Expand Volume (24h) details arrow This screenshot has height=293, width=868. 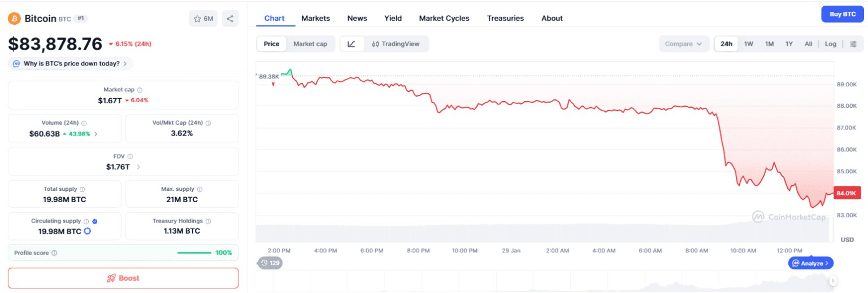pyautogui.click(x=96, y=134)
